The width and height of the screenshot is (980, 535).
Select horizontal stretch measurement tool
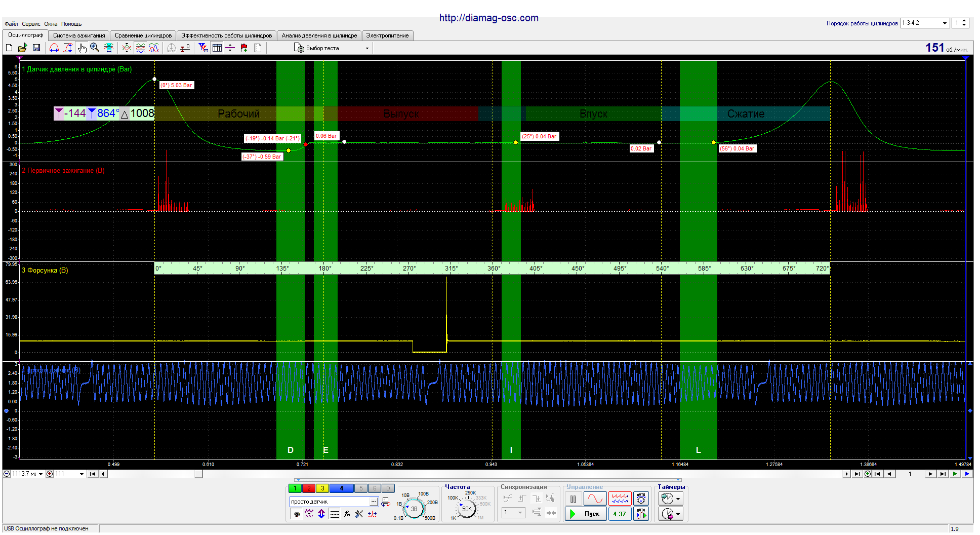[54, 48]
